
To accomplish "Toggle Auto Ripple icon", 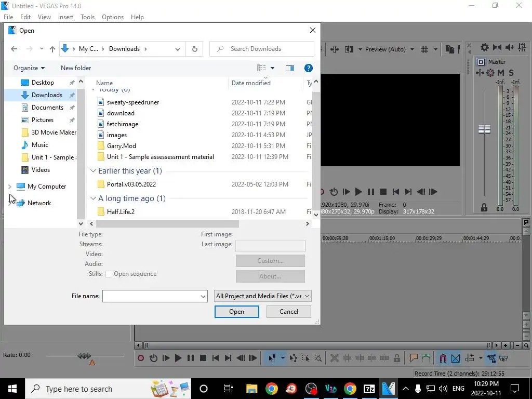I will [470, 358].
